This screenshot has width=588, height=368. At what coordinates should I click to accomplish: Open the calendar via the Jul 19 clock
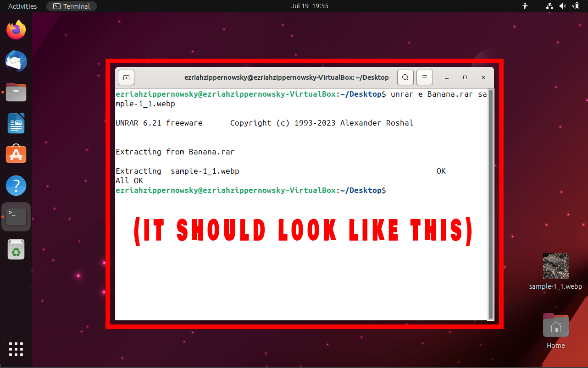coord(310,6)
